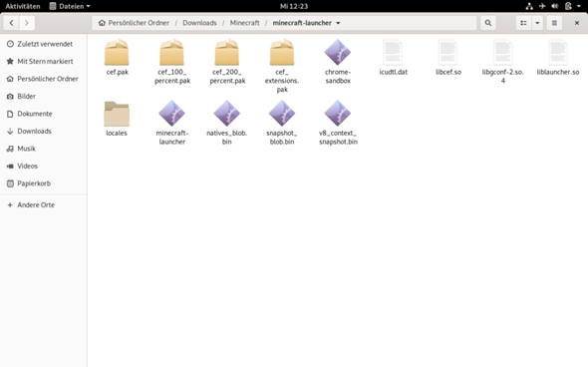Click the network status icon in top bar
The height and width of the screenshot is (367, 588).
[x=529, y=6]
